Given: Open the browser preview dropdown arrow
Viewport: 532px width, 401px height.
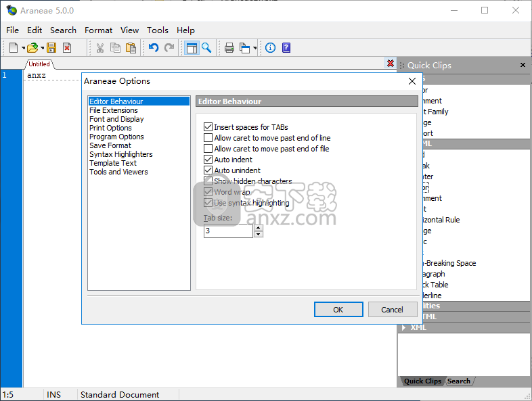Looking at the screenshot, I should pos(254,48).
